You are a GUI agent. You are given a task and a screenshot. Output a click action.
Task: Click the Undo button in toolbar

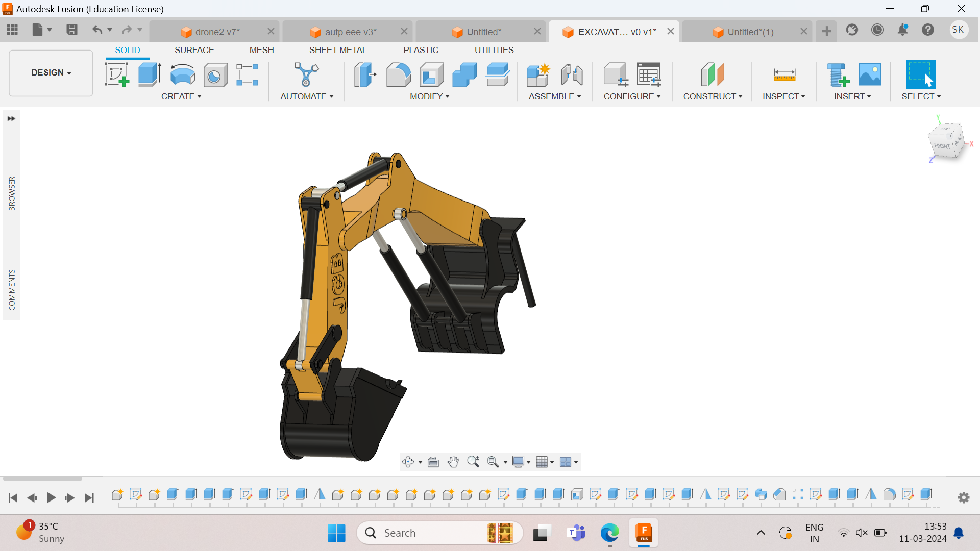click(x=97, y=30)
